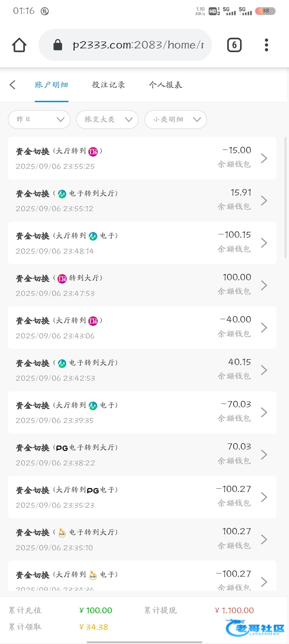Open the 昨日 date filter dropdown
This screenshot has height=644, width=289.
point(39,119)
